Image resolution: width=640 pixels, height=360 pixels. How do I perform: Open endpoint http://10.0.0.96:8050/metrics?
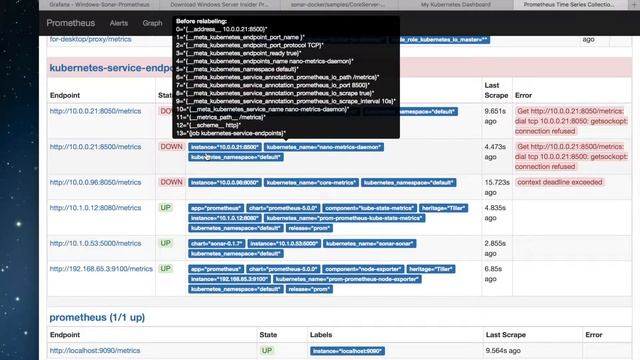click(x=96, y=182)
